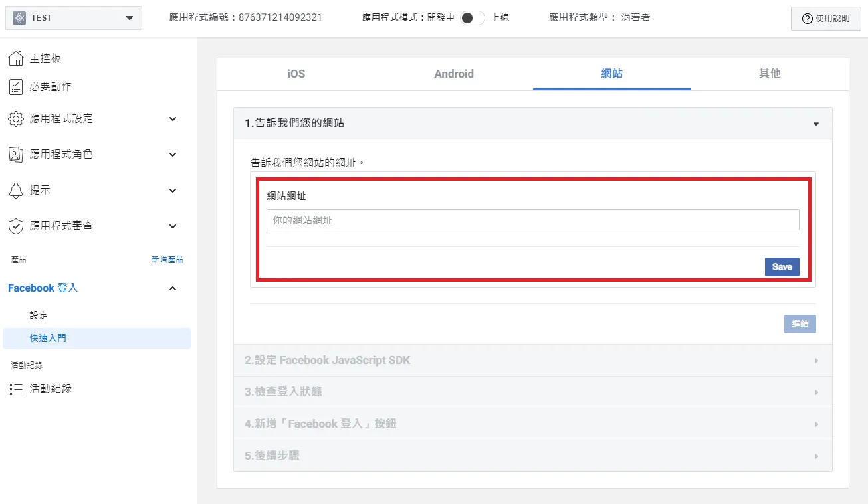The image size is (868, 504).
Task: Click the TEST app atom icon
Action: [x=19, y=18]
